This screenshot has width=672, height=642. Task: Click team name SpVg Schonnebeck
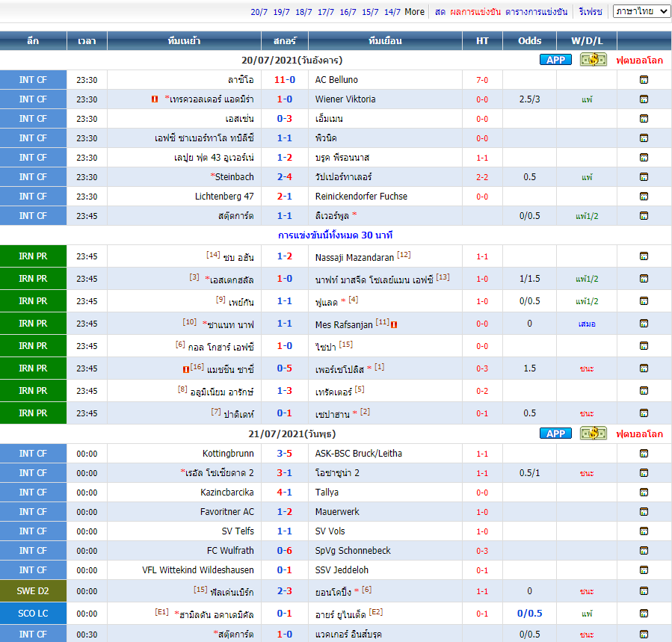coord(353,551)
